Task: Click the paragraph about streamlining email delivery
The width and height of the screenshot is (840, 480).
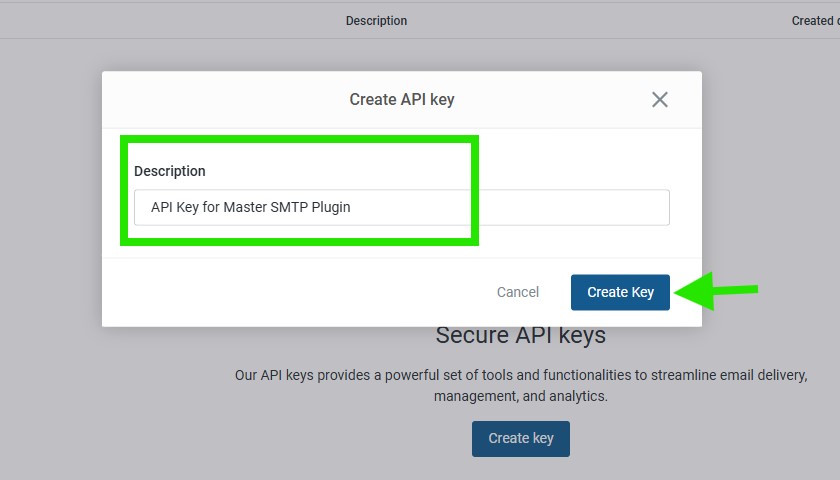Action: tap(520, 375)
